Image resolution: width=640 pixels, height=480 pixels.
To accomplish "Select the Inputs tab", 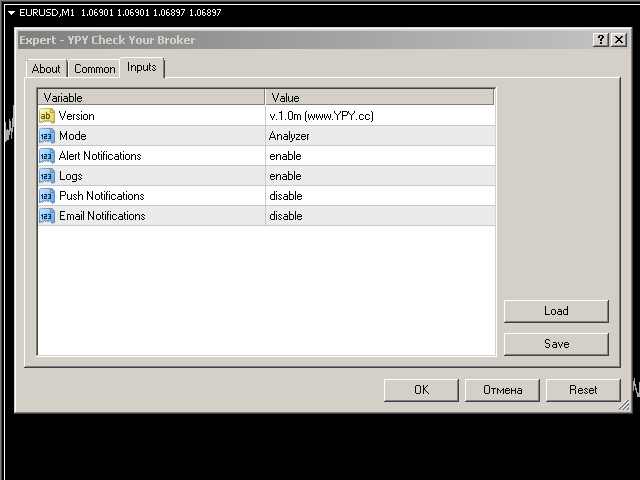I will click(x=142, y=67).
